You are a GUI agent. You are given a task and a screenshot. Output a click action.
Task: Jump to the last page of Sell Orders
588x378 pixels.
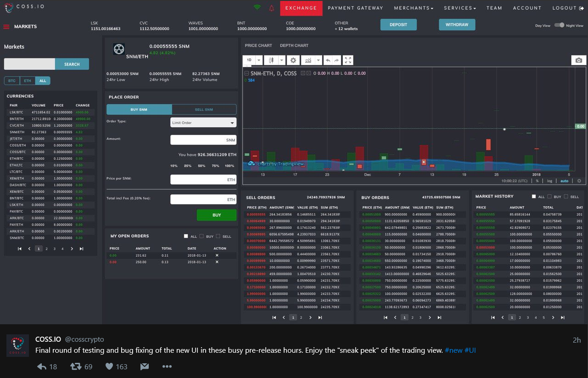[x=320, y=317]
